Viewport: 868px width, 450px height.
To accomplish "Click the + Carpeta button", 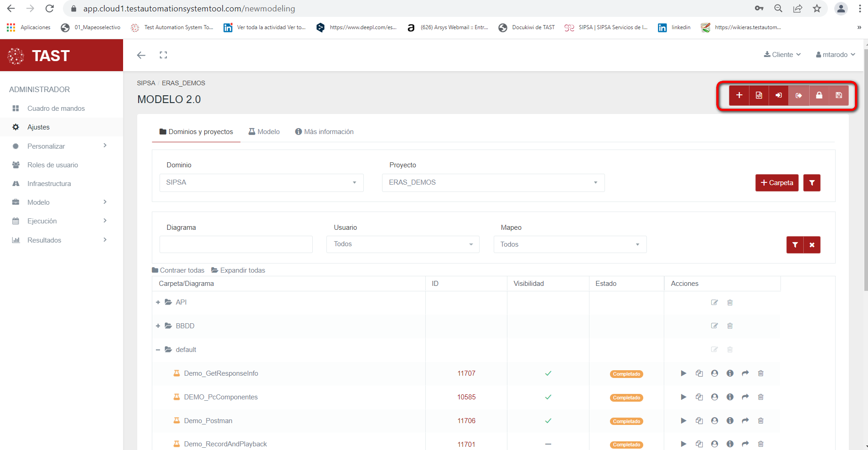I will (x=776, y=183).
